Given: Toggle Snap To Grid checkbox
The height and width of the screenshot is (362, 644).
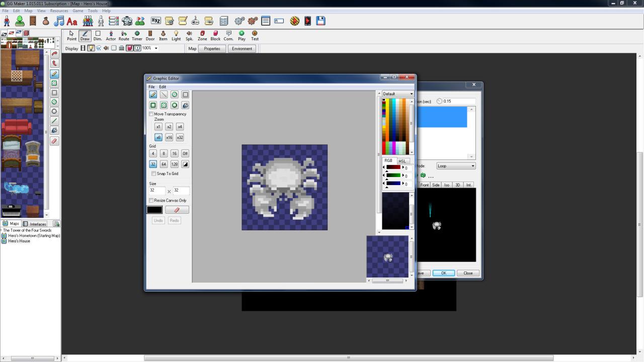Looking at the screenshot, I should click(x=153, y=174).
